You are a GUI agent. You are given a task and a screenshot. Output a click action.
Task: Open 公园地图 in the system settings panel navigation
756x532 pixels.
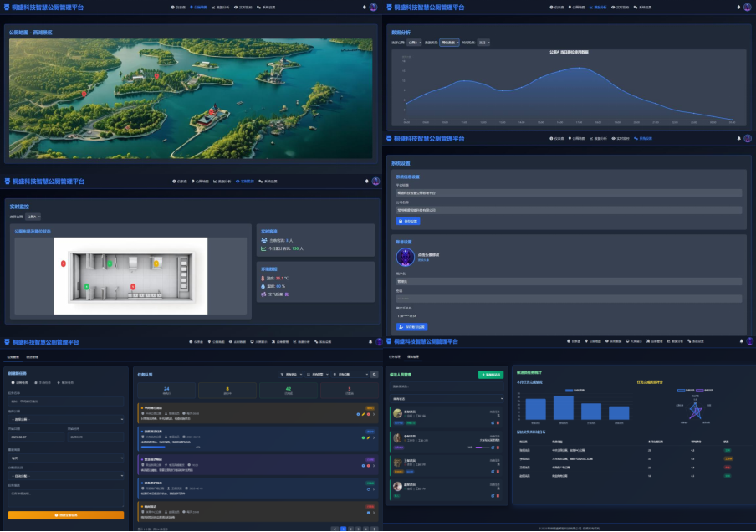[x=577, y=138]
